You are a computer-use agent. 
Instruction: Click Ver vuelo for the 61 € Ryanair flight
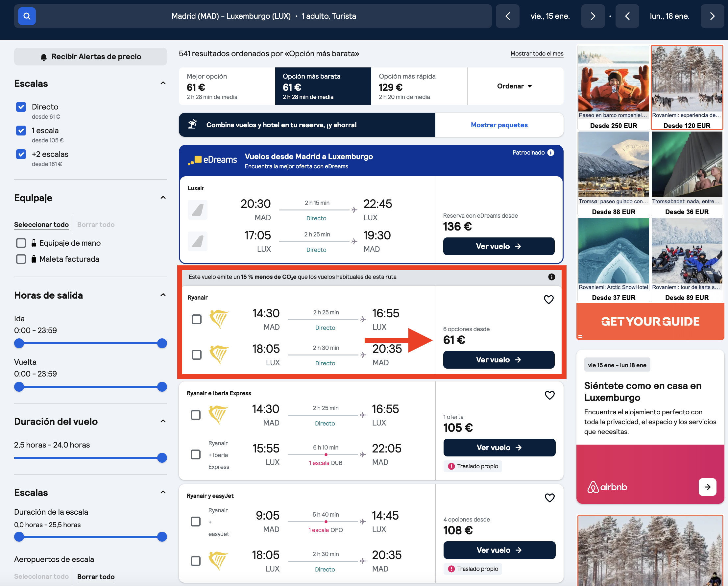point(499,360)
